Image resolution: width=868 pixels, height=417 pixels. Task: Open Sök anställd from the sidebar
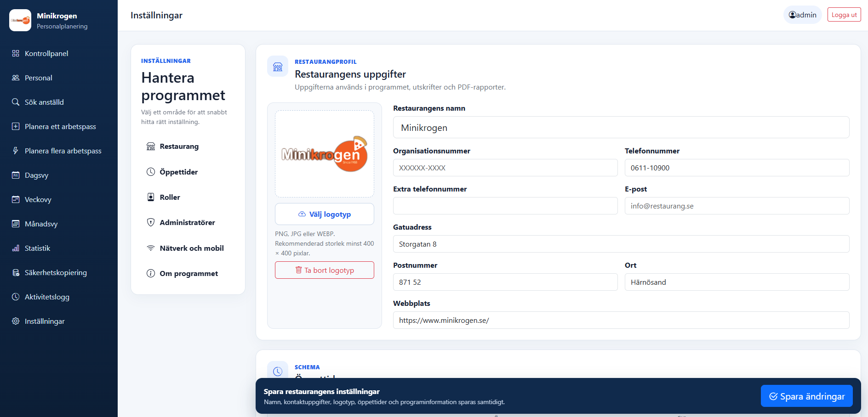coord(59,102)
